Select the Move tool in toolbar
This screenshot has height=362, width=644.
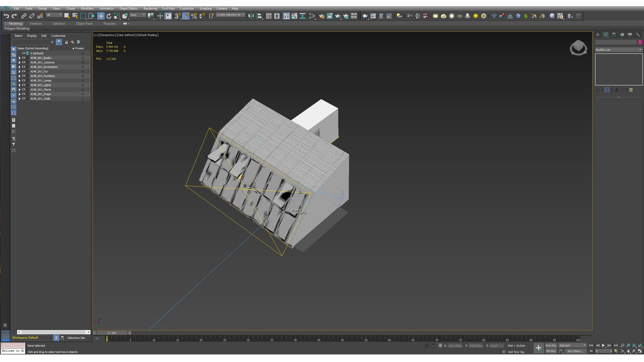(101, 16)
